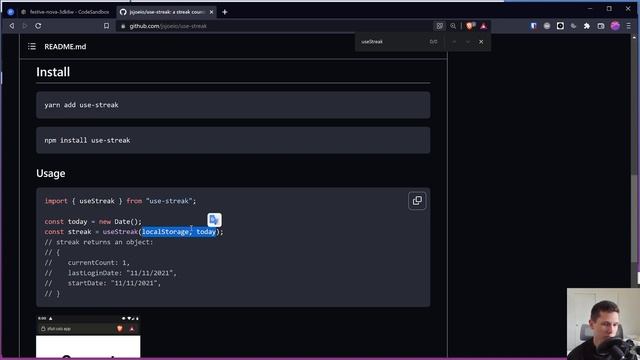Screen dimensions: 640x360
Task: Click the webcam overlay video
Action: tap(603, 324)
